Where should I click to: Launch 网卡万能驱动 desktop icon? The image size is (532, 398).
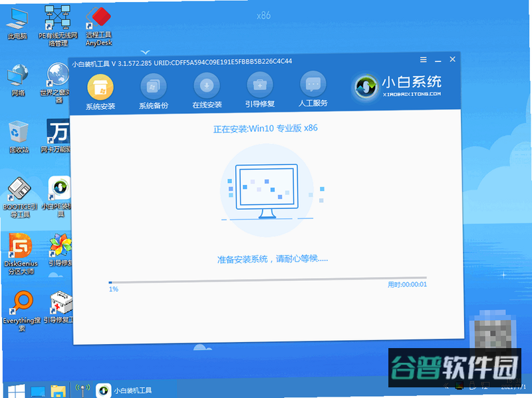[57, 136]
